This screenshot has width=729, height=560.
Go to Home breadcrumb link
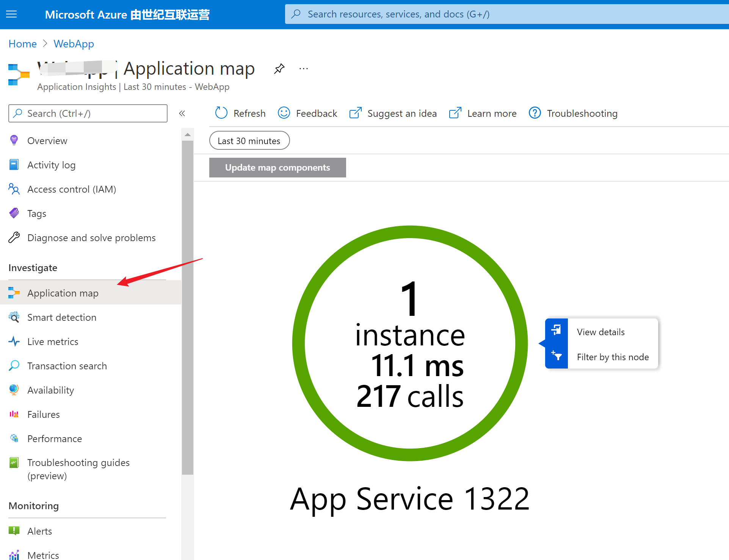point(23,44)
